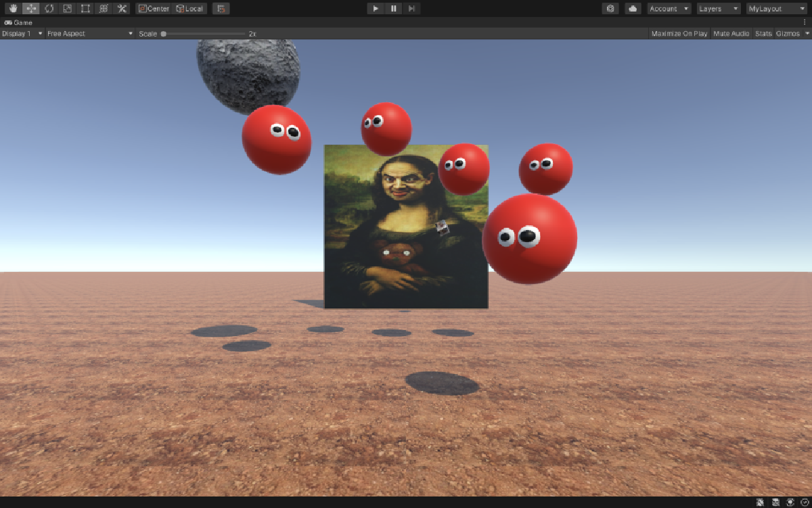
Task: Toggle the grid snapping icon
Action: coord(221,9)
